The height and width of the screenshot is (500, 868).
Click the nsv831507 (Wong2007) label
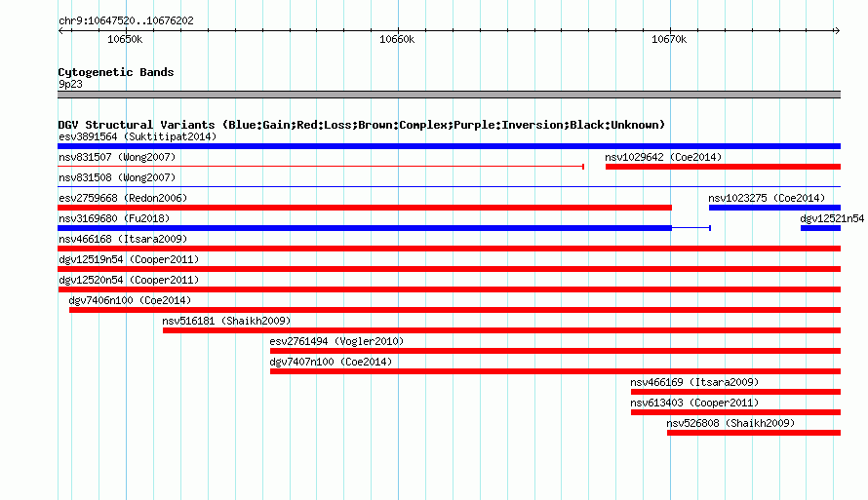[117, 157]
